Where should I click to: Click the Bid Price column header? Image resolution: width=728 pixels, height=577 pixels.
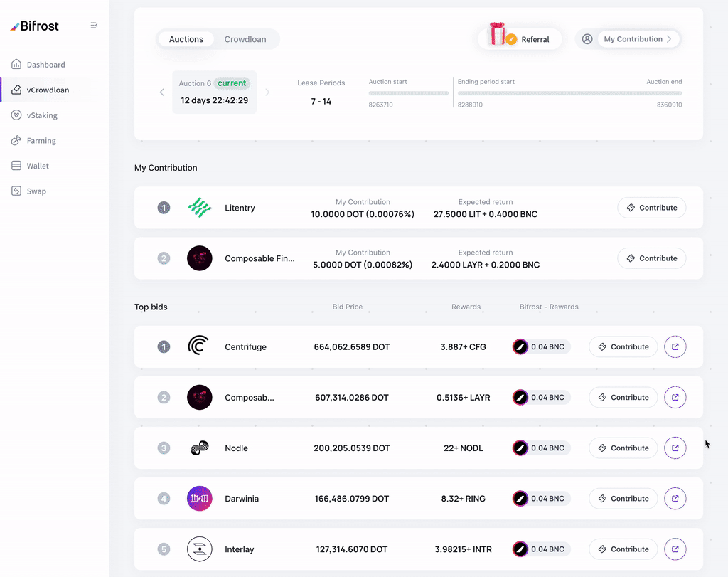[347, 307]
